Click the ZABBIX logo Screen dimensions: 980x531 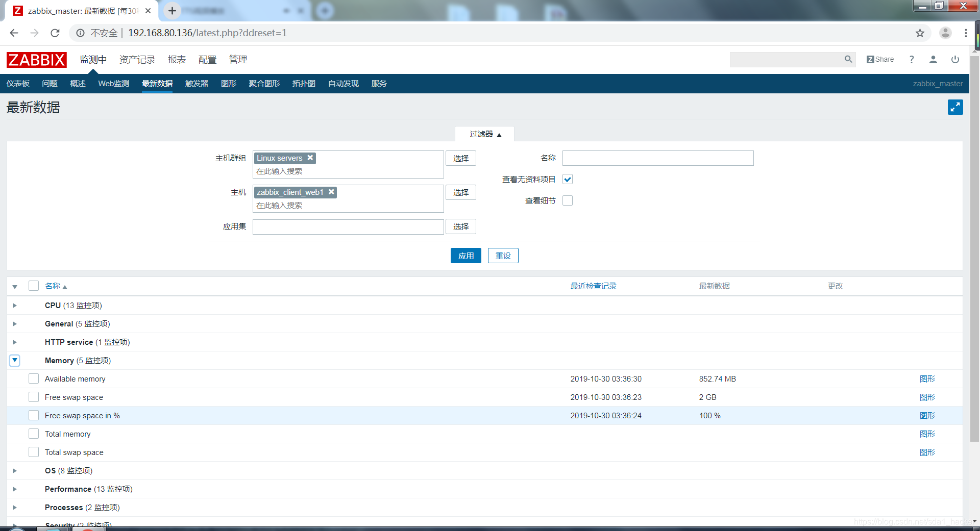click(36, 60)
